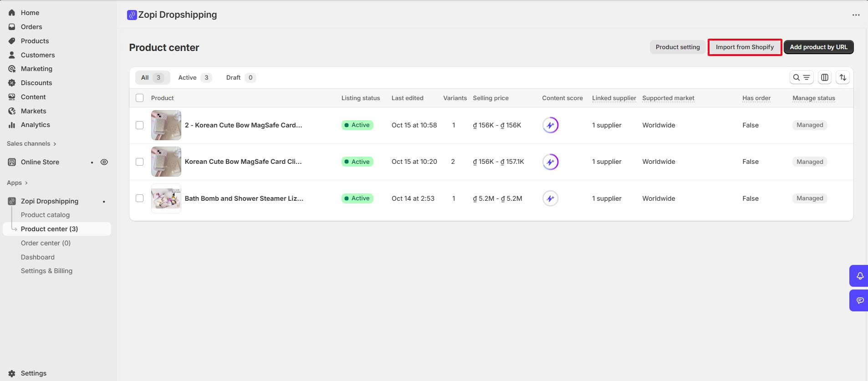Open the chat support widget
868x381 pixels.
point(859,300)
